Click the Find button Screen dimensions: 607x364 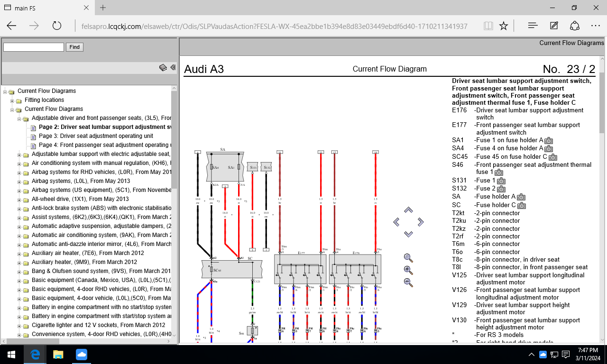[74, 47]
